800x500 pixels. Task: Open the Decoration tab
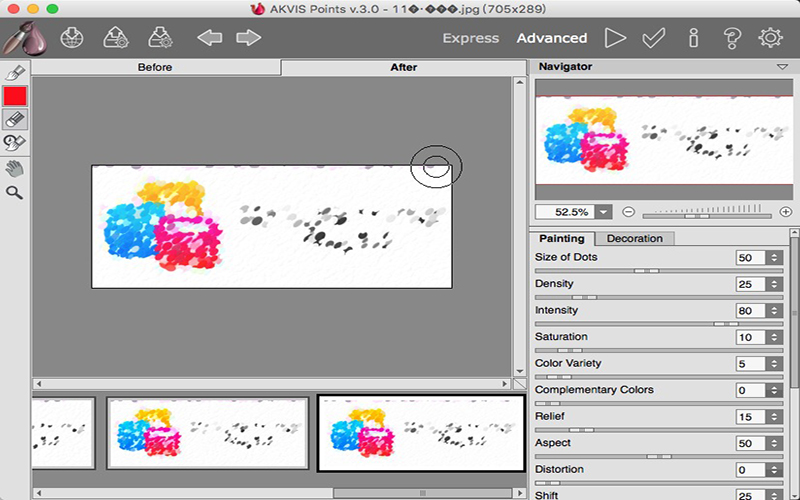click(634, 238)
